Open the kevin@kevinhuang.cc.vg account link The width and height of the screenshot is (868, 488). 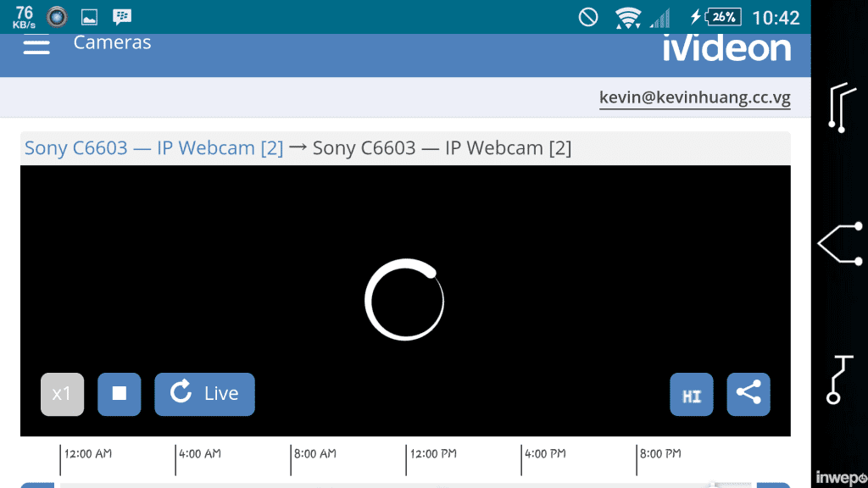point(694,97)
